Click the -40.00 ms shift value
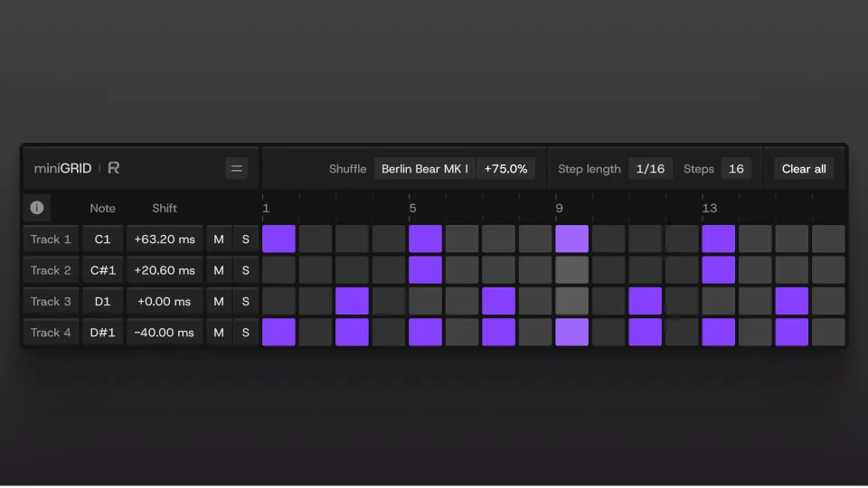868x488 pixels. (x=165, y=332)
